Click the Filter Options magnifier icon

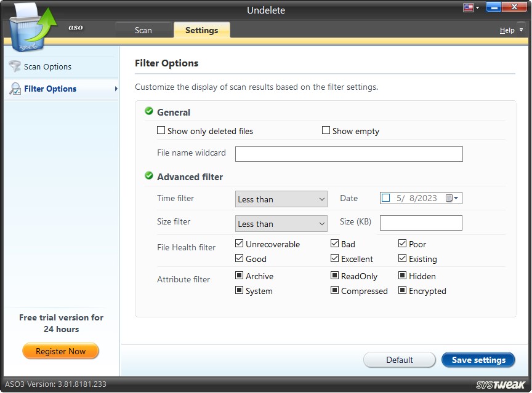click(14, 89)
